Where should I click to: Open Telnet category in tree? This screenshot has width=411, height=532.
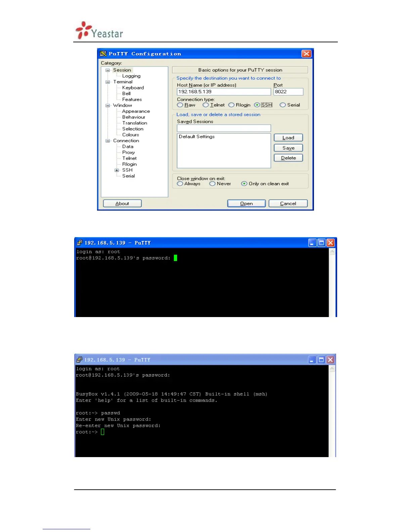[129, 158]
